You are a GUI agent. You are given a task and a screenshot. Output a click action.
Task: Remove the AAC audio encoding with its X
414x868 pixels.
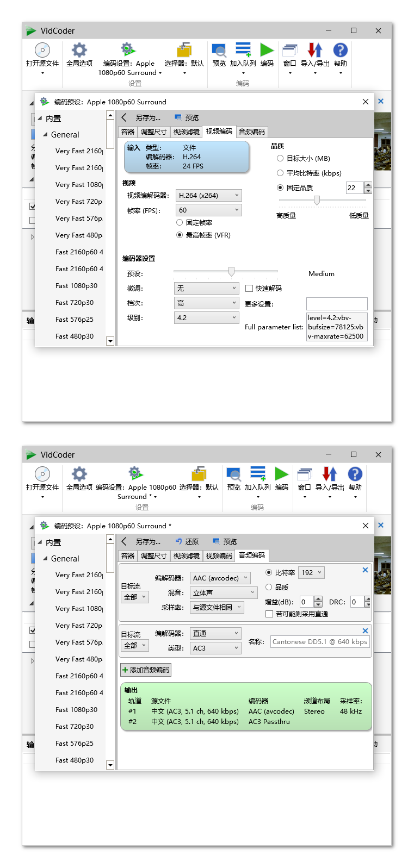(x=365, y=570)
